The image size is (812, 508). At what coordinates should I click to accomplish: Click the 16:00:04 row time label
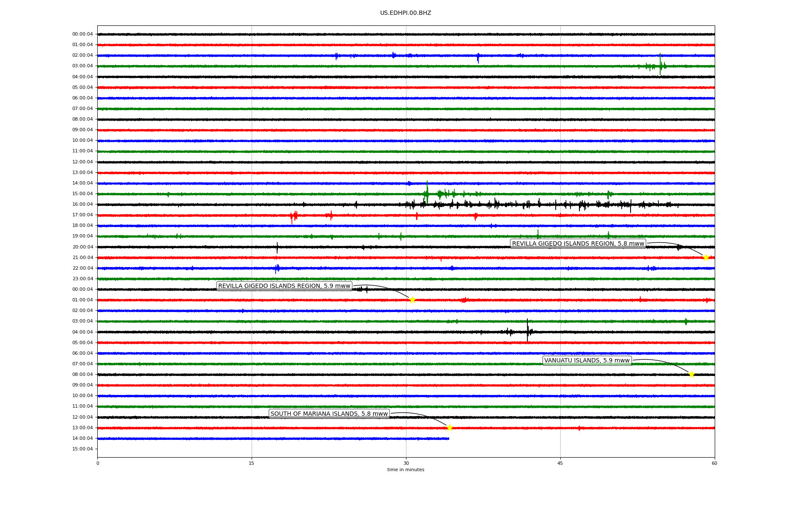point(82,204)
